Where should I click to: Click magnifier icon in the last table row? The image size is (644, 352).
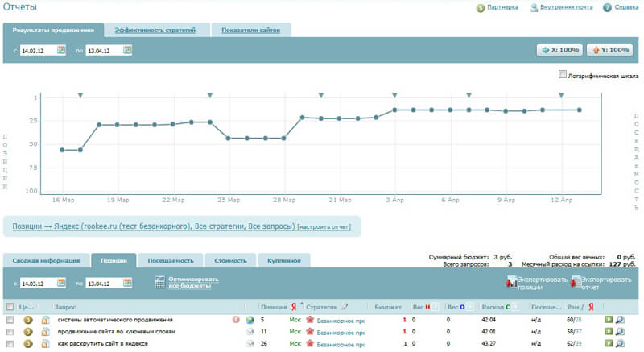pyautogui.click(x=620, y=343)
